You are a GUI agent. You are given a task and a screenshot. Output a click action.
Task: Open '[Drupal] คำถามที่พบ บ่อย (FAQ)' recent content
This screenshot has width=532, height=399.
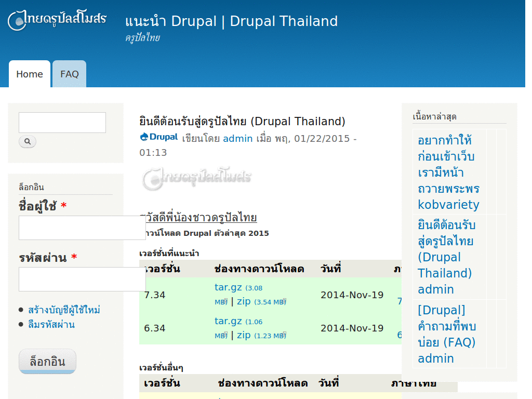tap(446, 326)
